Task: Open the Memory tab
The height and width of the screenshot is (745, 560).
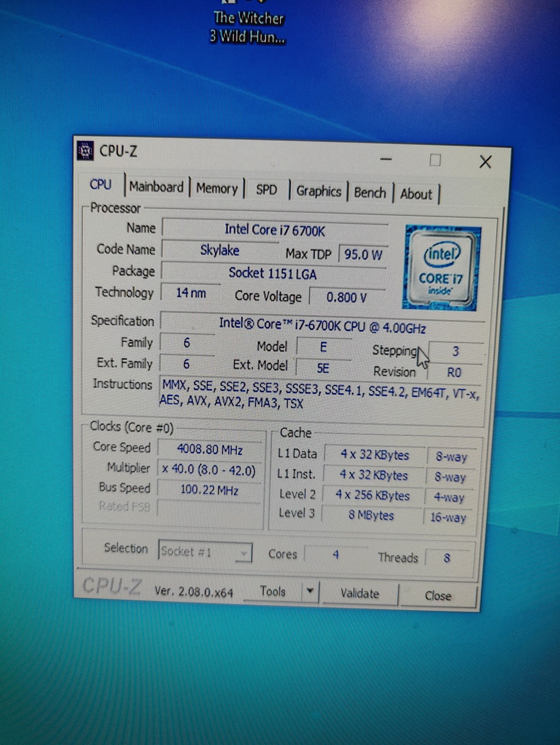Action: tap(217, 188)
